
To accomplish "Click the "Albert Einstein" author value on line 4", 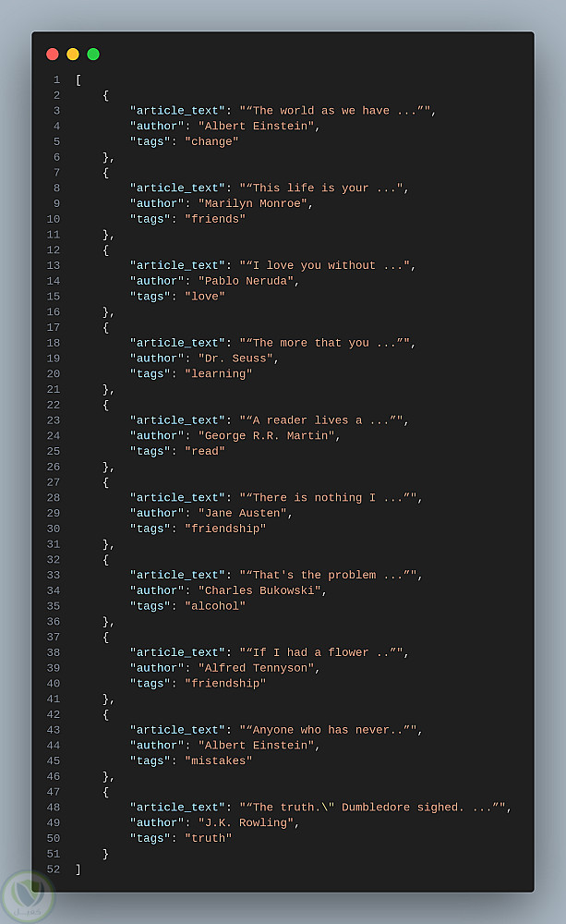I will tap(256, 127).
